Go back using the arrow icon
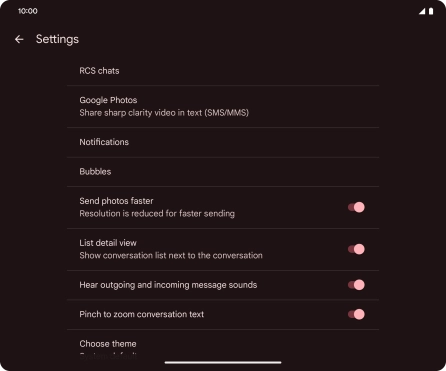The image size is (446, 371). [x=19, y=39]
